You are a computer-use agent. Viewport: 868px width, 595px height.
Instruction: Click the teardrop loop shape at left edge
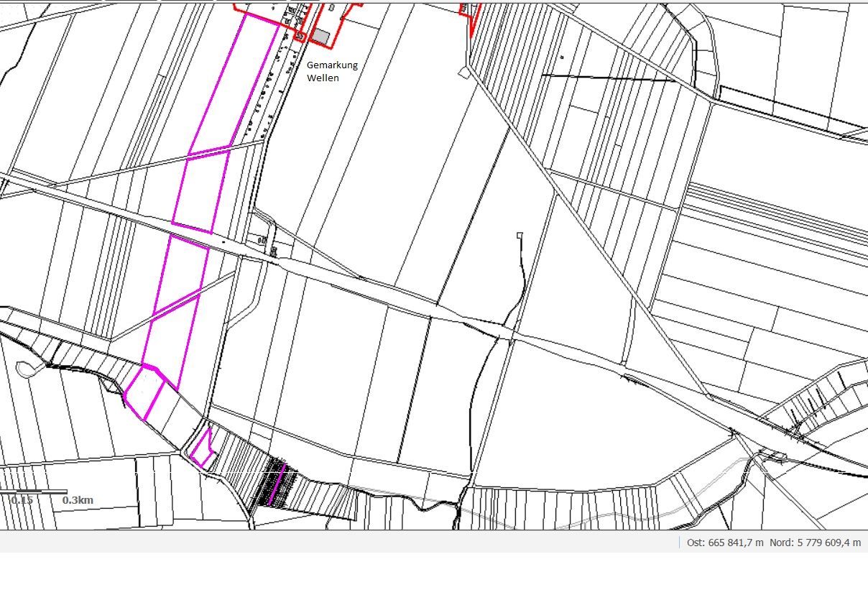[x=24, y=369]
